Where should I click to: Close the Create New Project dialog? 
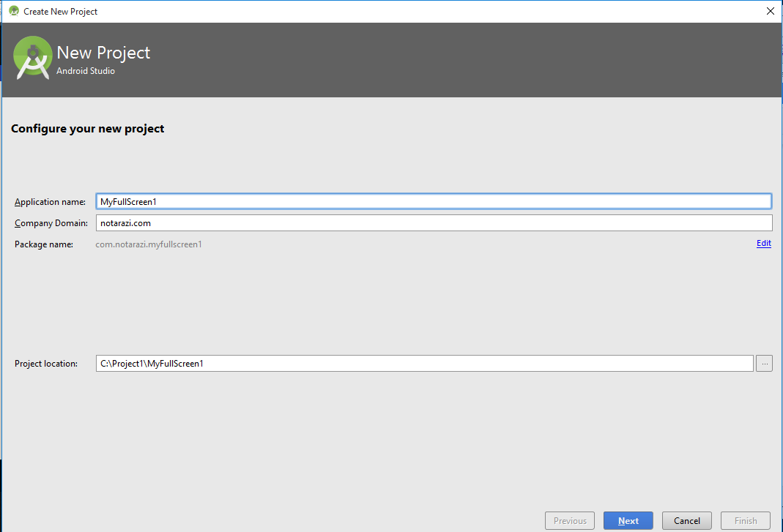click(x=770, y=11)
